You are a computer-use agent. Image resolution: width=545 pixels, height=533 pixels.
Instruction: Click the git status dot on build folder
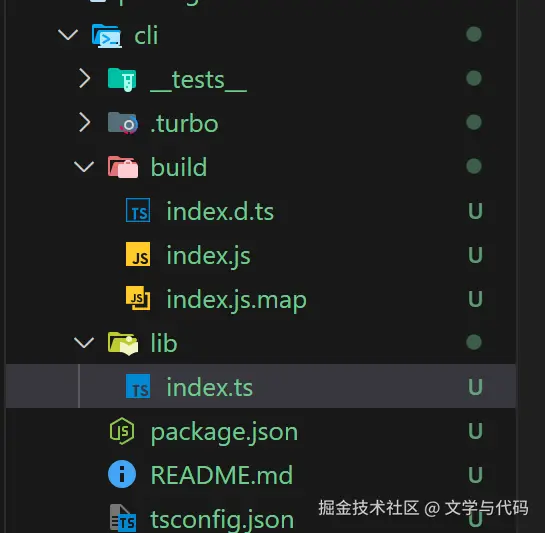(474, 166)
